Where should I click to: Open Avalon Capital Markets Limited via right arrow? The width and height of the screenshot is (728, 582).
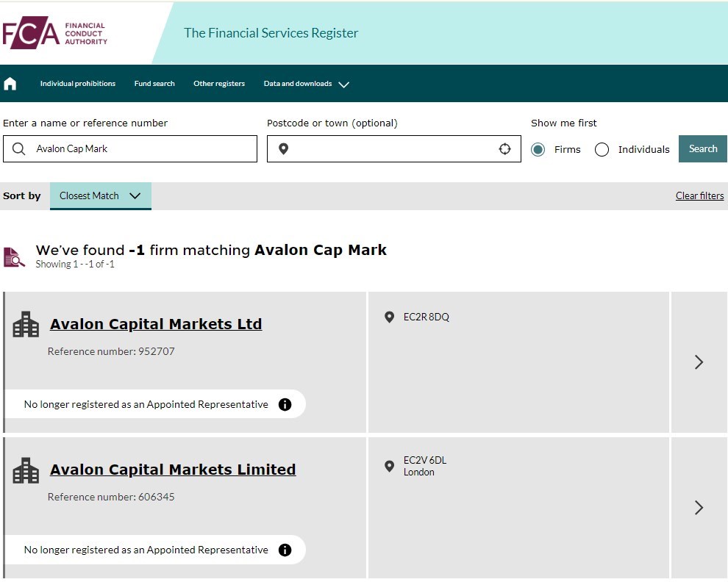pos(699,508)
